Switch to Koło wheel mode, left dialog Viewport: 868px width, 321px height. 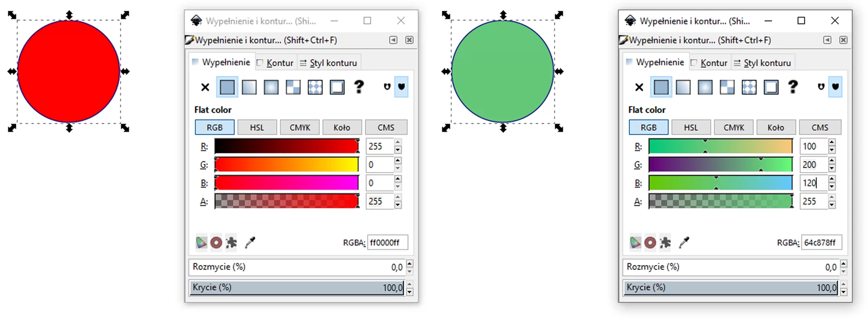click(342, 127)
